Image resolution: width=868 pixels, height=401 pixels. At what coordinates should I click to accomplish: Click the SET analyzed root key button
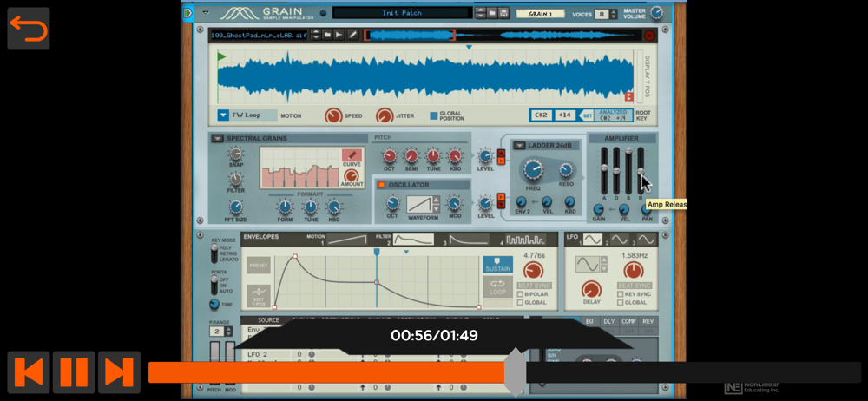587,115
